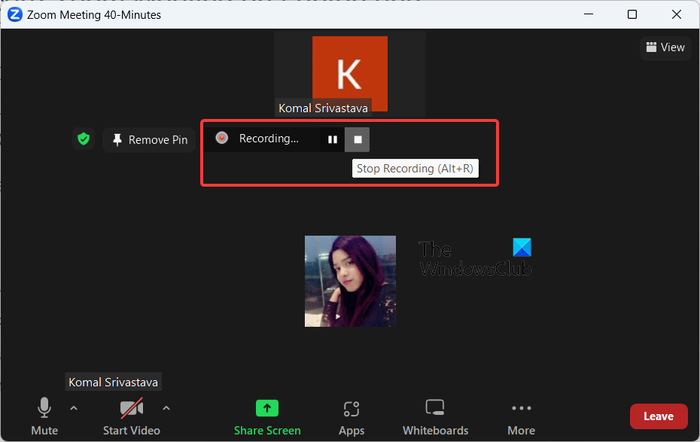Open the green shield meeting info icon
This screenshot has height=442, width=700.
[83, 139]
